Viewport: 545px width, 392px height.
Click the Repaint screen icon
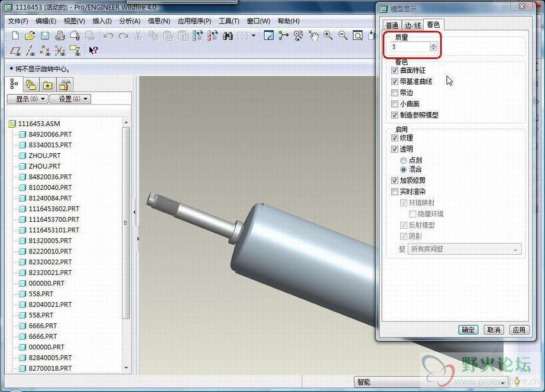click(269, 35)
